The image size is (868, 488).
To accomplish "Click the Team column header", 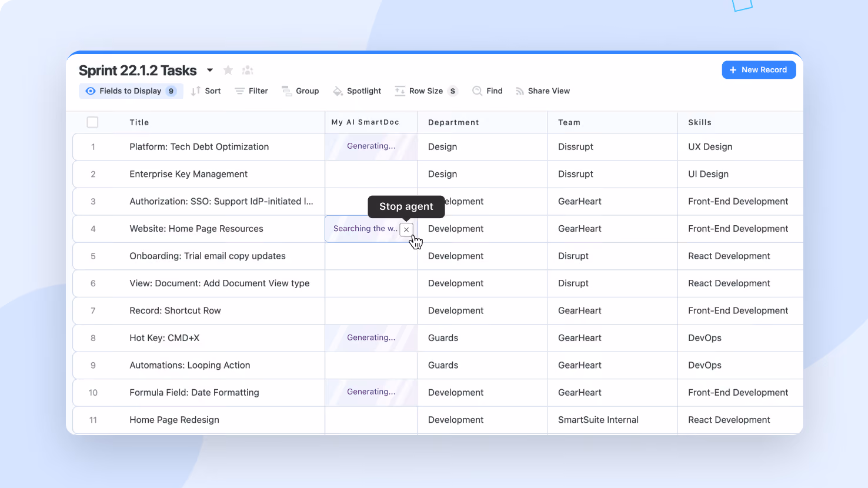I will (569, 122).
